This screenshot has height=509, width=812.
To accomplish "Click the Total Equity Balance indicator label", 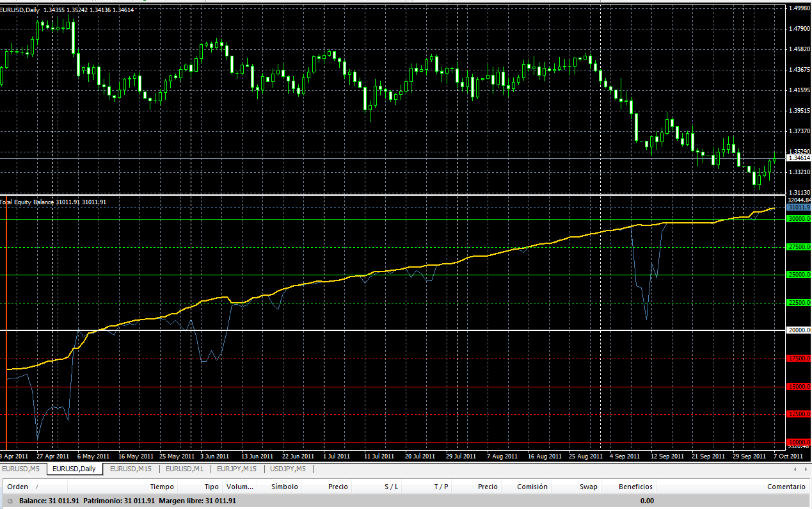I will coord(27,202).
